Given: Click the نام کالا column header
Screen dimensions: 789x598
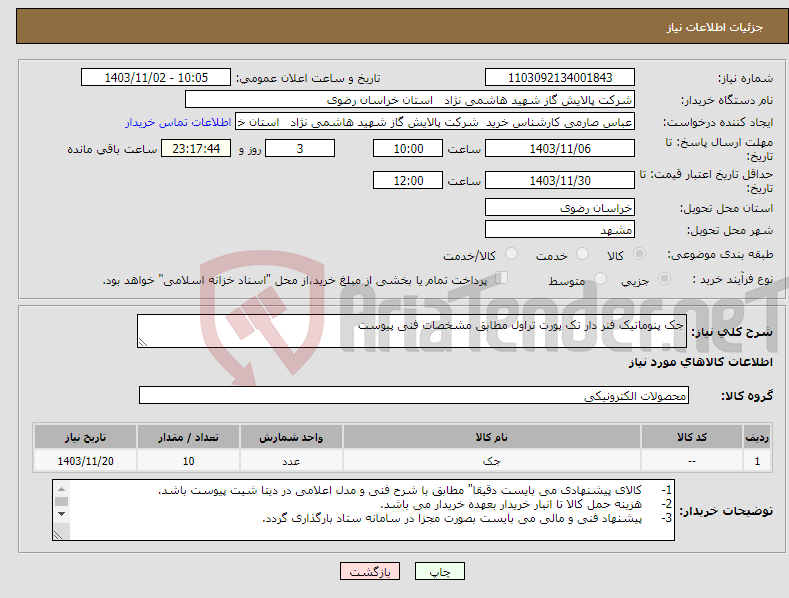Looking at the screenshot, I should 492,437.
